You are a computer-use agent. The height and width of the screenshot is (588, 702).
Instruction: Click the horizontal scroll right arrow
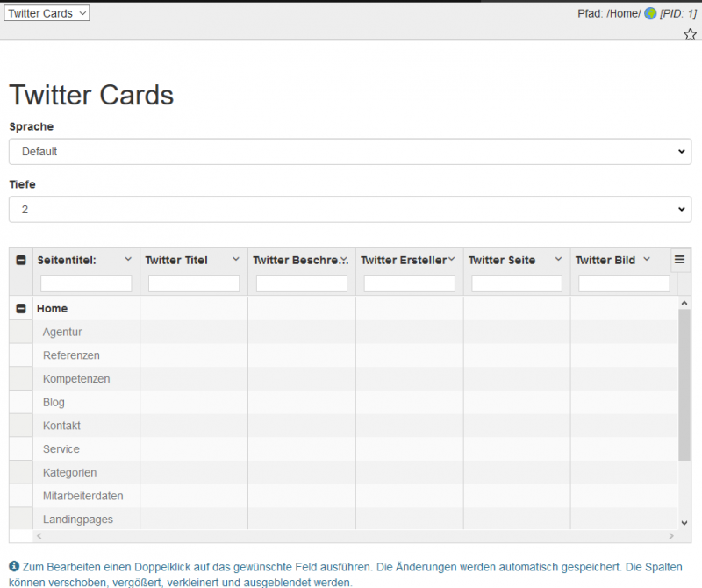671,535
